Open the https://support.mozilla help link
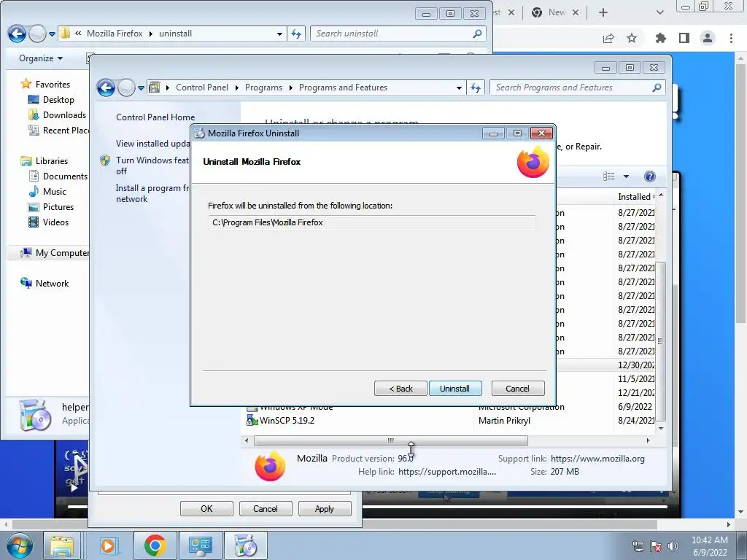747x560 pixels. tap(447, 472)
